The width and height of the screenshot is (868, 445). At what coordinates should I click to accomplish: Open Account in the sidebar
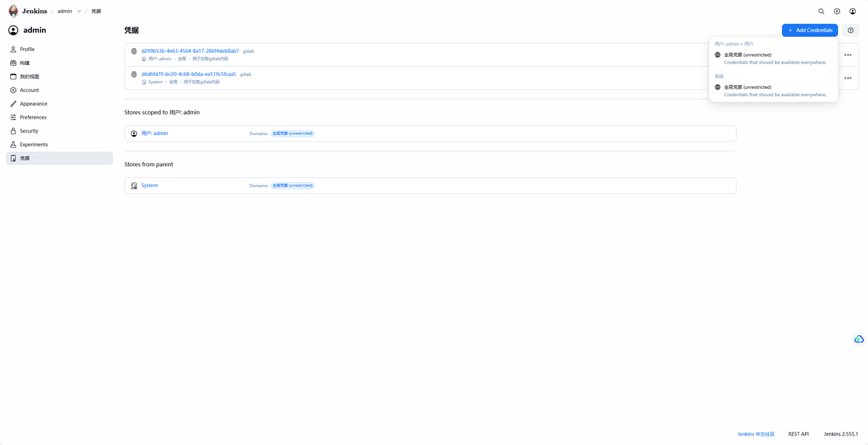point(60,90)
